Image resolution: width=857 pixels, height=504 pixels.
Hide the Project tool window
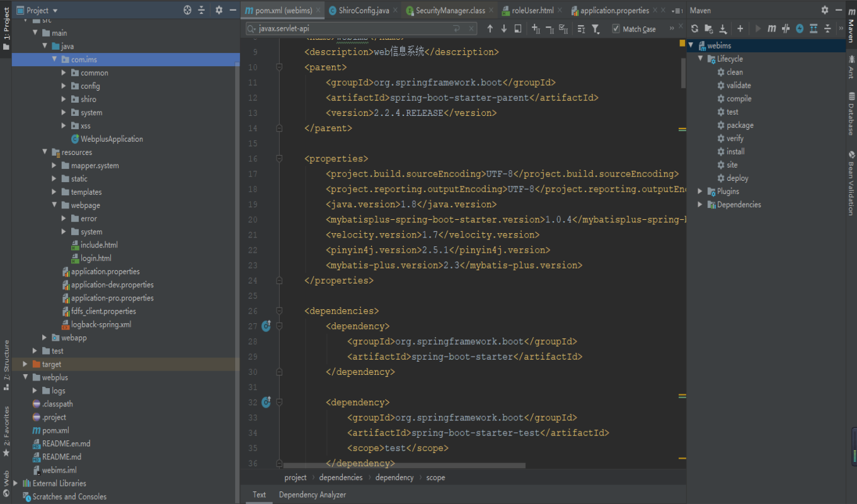[233, 10]
